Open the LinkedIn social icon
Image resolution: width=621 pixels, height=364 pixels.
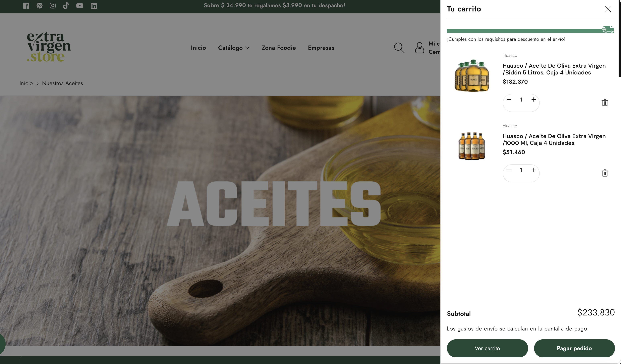pos(93,6)
